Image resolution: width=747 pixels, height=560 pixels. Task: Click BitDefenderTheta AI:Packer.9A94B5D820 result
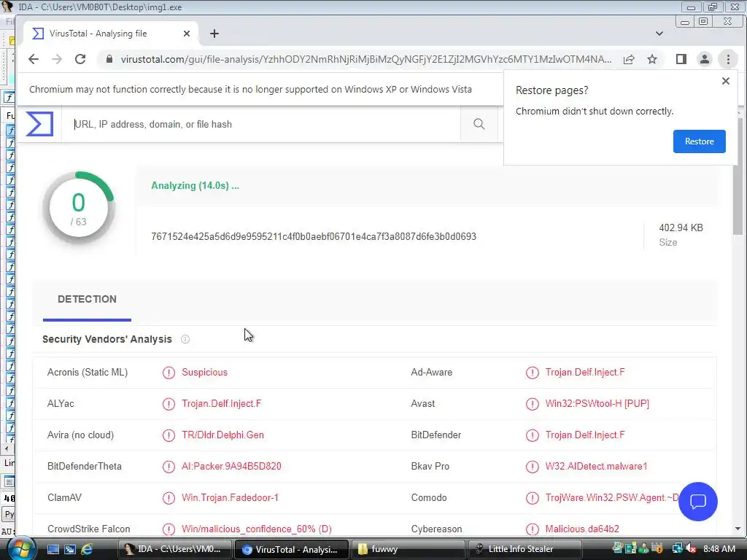(x=231, y=467)
